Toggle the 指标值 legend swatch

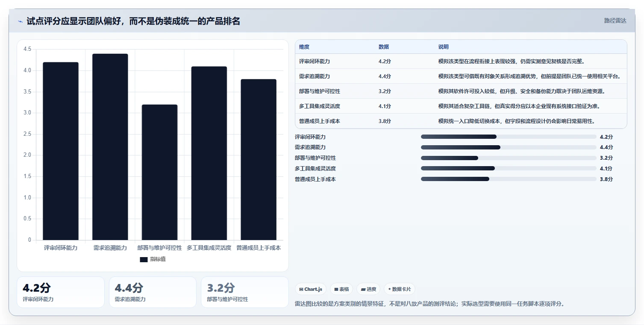pos(144,259)
